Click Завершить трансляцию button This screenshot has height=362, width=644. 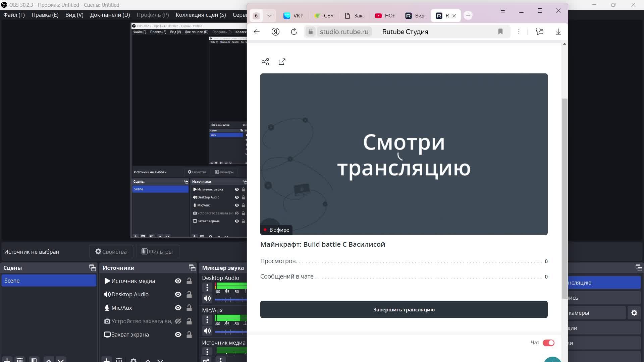(404, 309)
